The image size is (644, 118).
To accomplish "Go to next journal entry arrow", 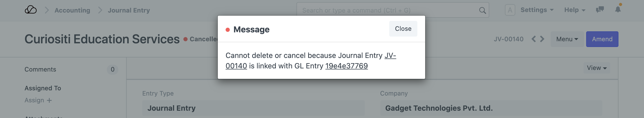I will pos(542,39).
